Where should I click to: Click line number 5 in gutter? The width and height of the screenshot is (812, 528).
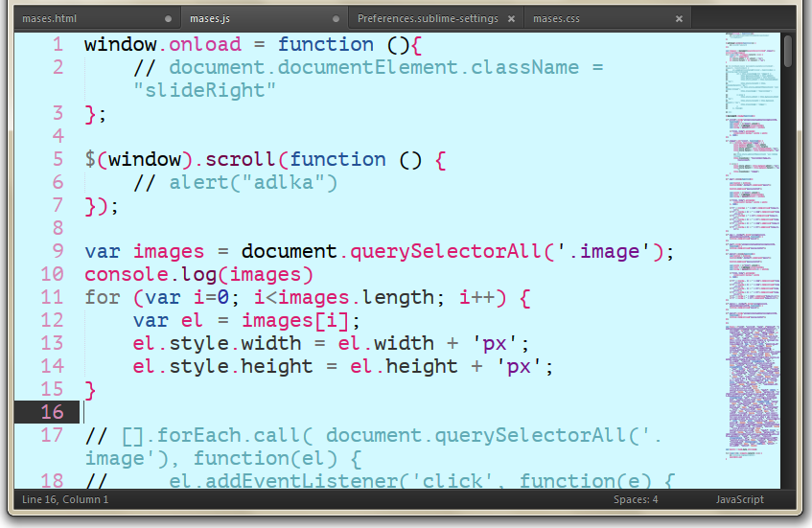coord(58,159)
